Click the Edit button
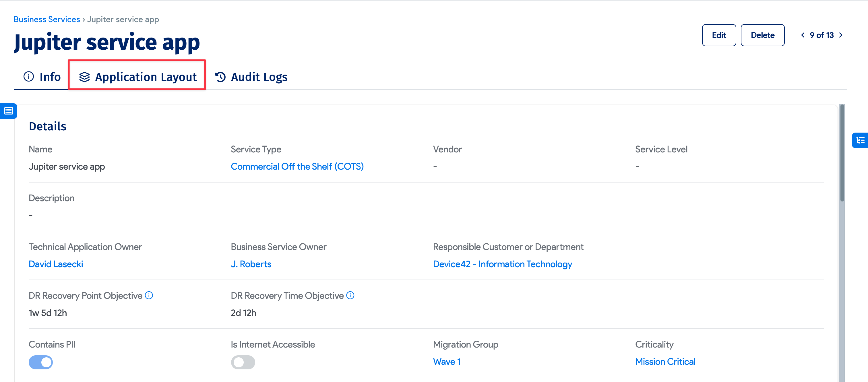Viewport: 868px width, 382px height. pos(719,35)
